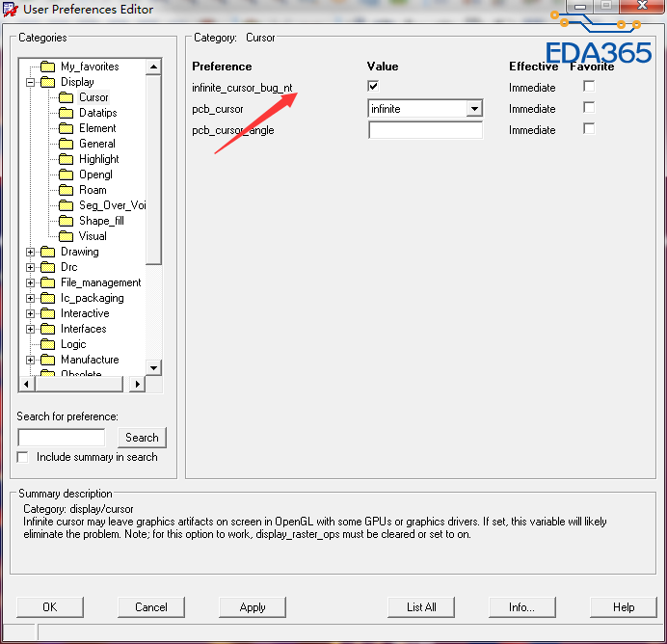This screenshot has width=667, height=644.
Task: Focus the pcb_cursor_angle value field
Action: (425, 130)
